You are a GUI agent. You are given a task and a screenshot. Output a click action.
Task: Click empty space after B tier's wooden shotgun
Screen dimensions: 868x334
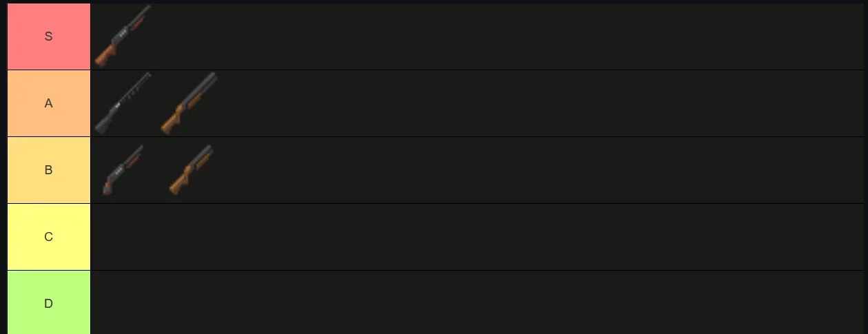tap(539, 170)
